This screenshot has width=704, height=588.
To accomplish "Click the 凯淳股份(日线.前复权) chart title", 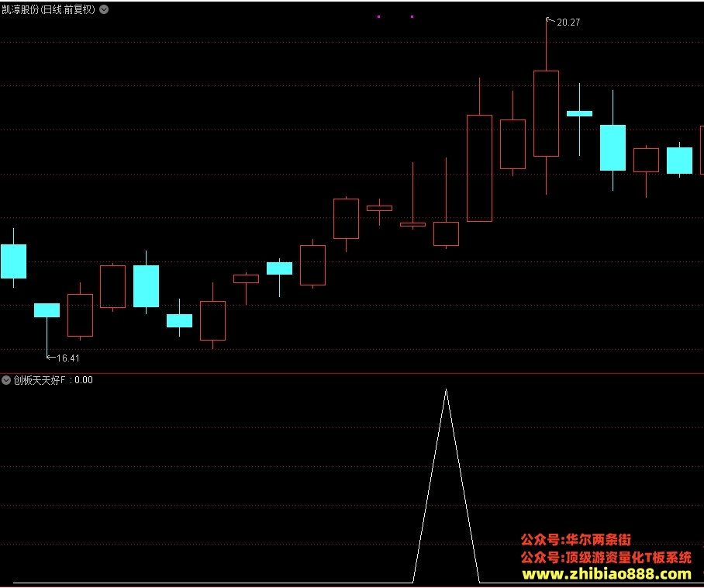I will tap(49, 9).
